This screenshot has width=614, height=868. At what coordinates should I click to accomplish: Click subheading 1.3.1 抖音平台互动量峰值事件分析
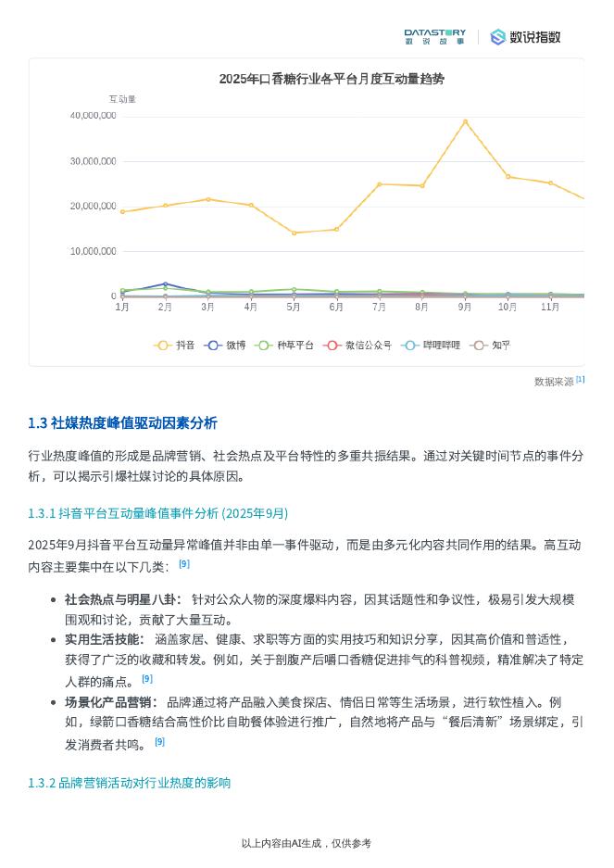click(x=157, y=514)
